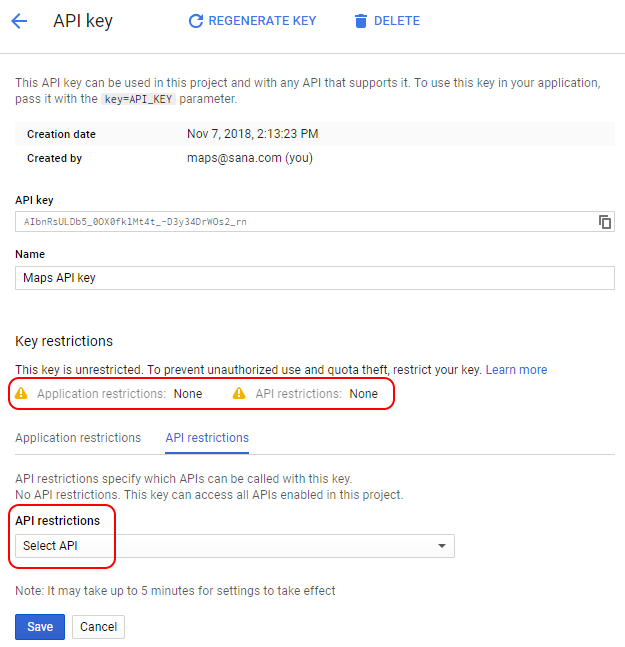Click the DELETE text label
This screenshot has height=647, width=625.
coord(396,21)
